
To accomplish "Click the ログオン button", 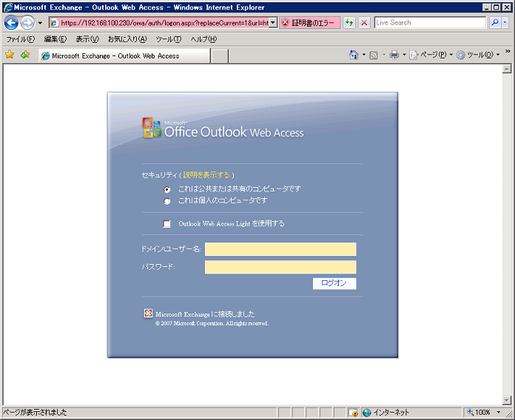I will 334,283.
